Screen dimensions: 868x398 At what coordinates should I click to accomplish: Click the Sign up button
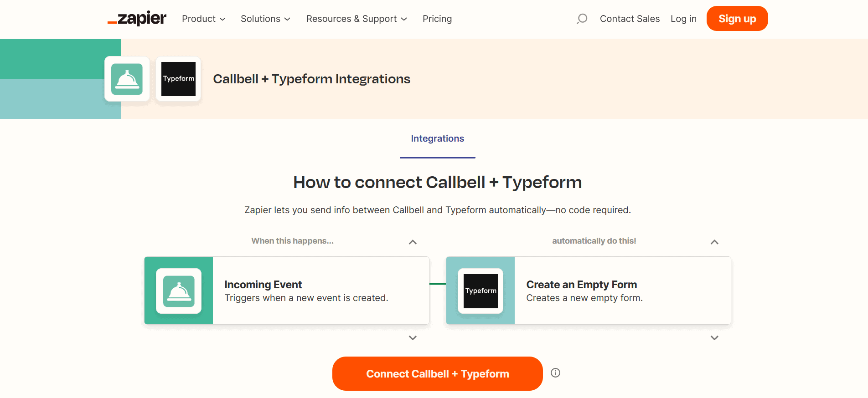point(737,19)
